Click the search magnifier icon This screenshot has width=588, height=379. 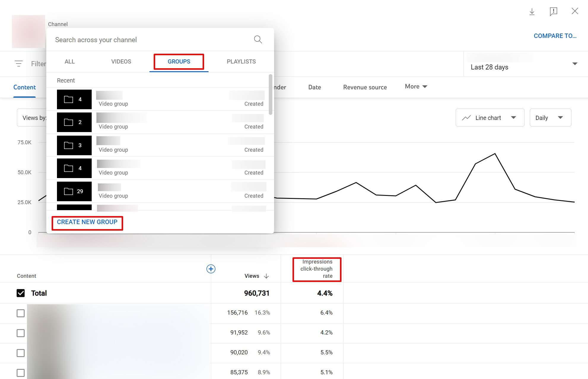click(258, 39)
